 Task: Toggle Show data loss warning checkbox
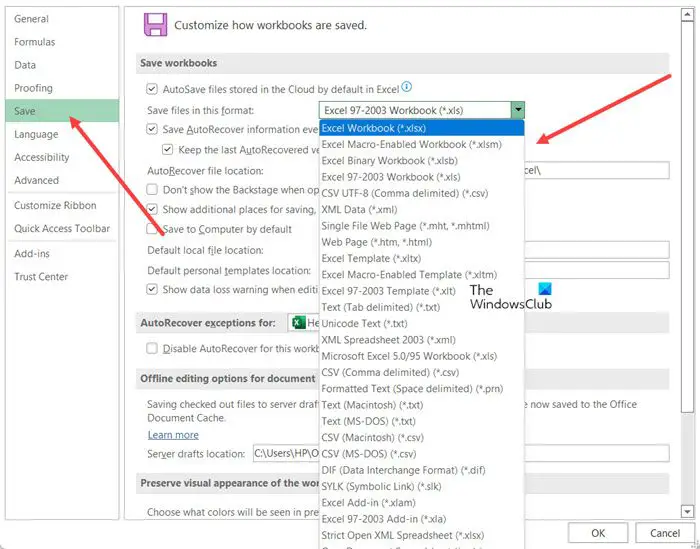(x=152, y=289)
